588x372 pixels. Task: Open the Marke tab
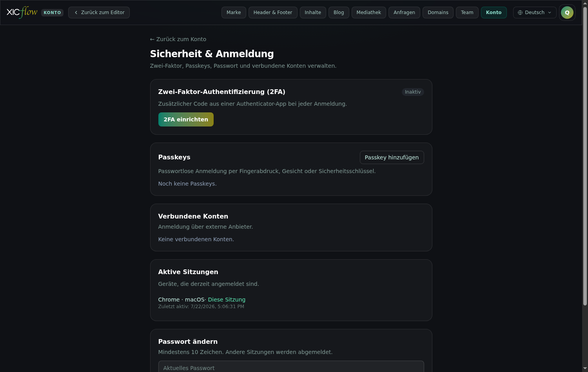234,13
